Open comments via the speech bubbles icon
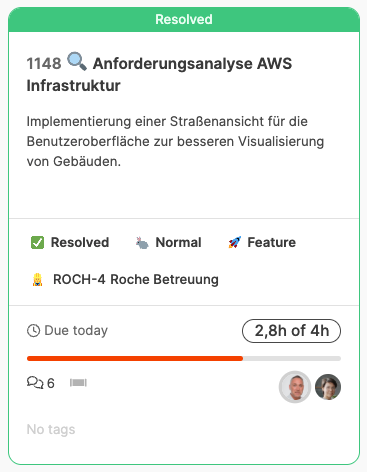Image resolution: width=367 pixels, height=472 pixels. (35, 383)
